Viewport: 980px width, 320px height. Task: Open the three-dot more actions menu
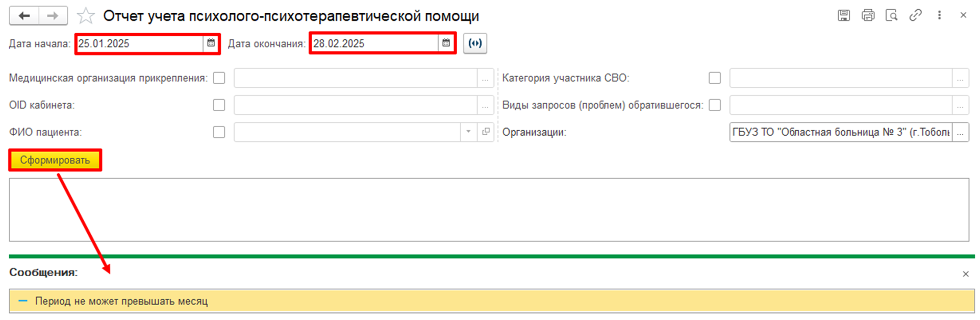[x=939, y=15]
